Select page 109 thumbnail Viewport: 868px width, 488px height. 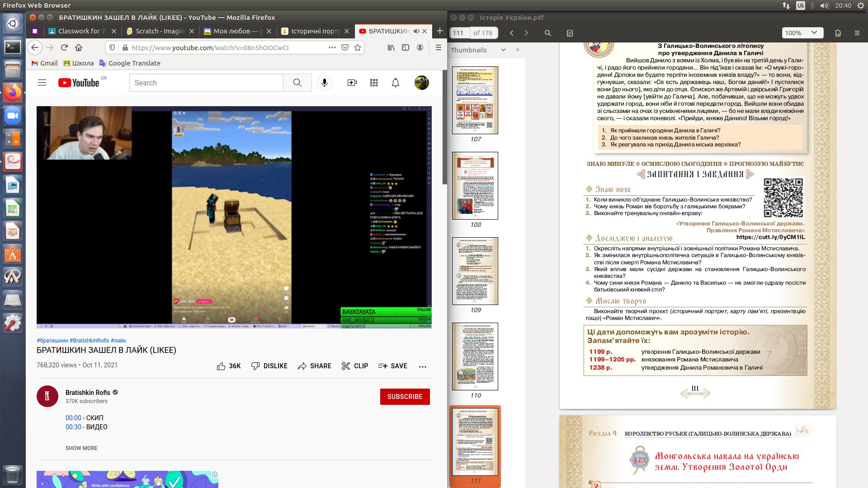pos(475,271)
